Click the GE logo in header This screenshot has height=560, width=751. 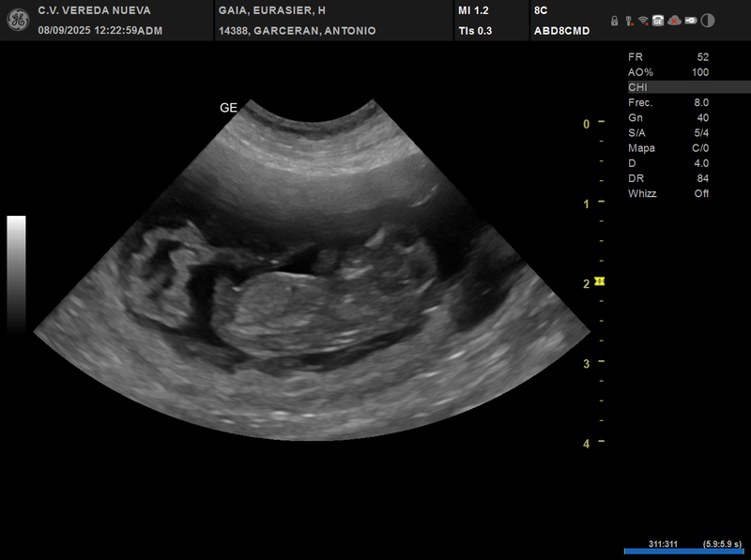click(x=17, y=20)
